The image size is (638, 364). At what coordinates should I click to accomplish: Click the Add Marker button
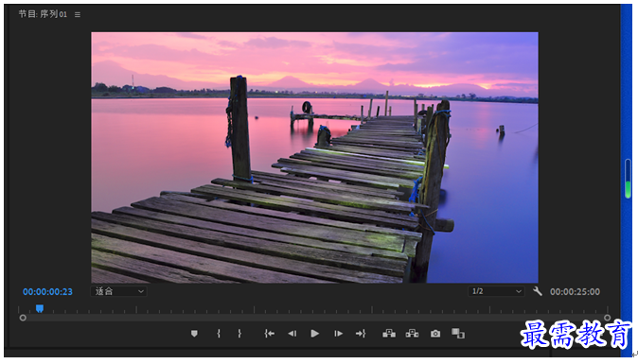[x=194, y=334]
